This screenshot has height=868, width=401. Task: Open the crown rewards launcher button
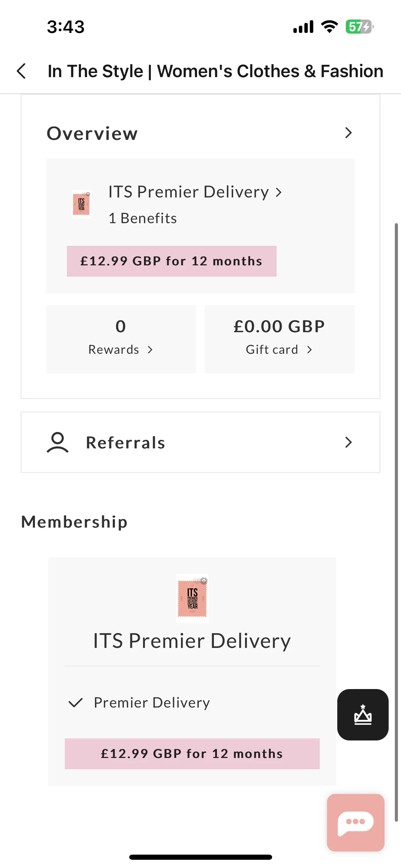[363, 714]
